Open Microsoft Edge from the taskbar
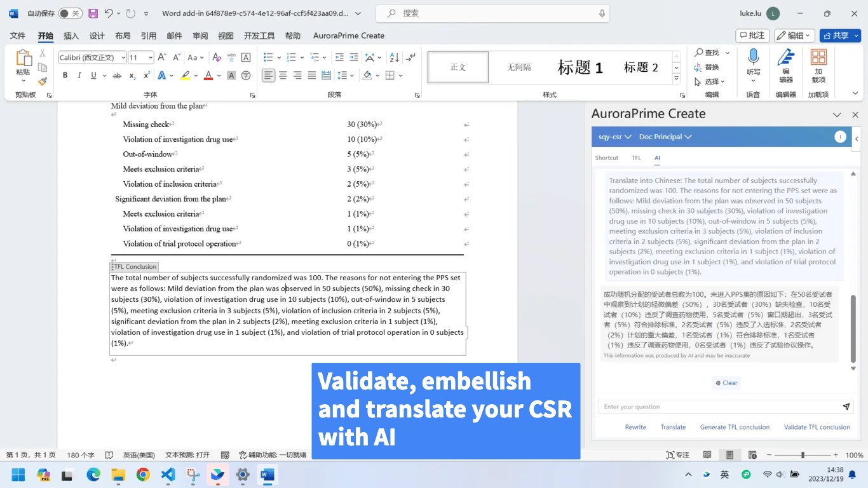This screenshot has width=868, height=488. coord(93,475)
